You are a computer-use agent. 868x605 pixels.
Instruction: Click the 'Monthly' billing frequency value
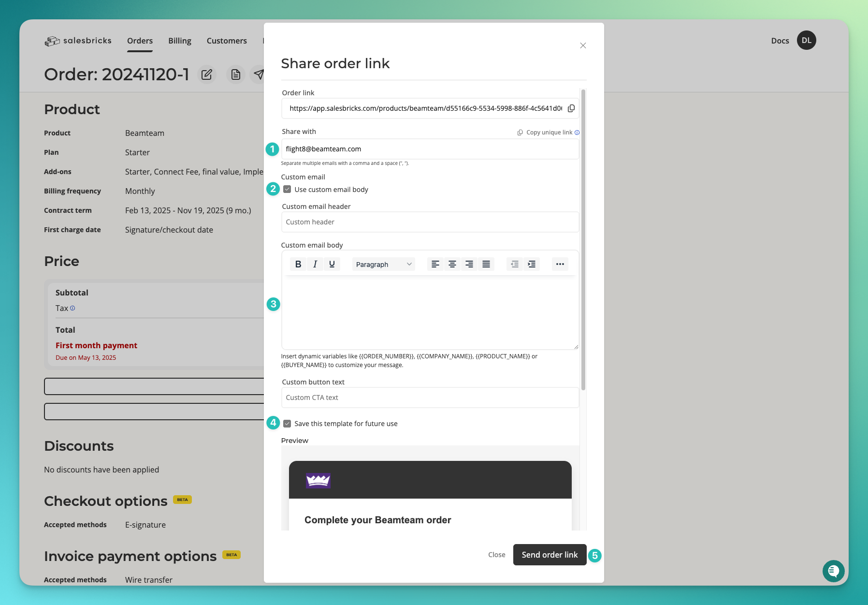pyautogui.click(x=140, y=191)
